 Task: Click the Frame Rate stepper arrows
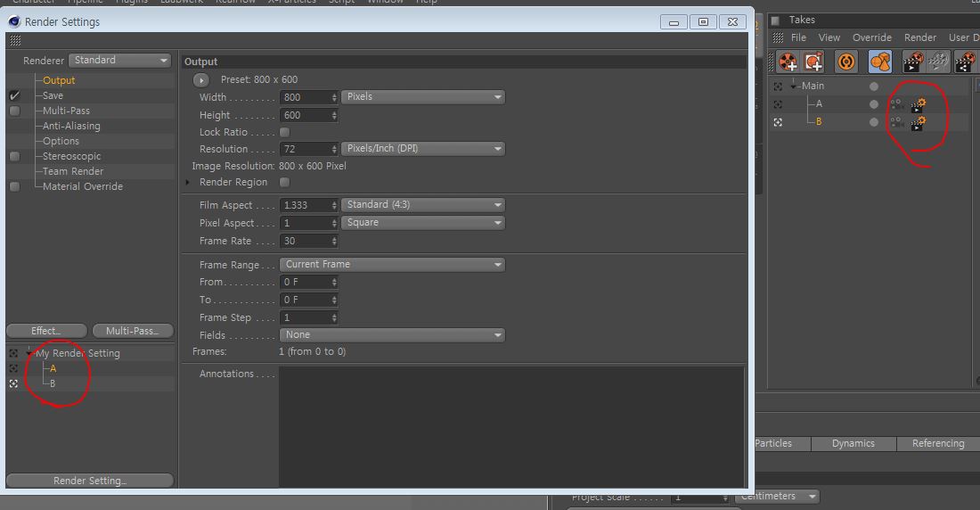point(334,241)
